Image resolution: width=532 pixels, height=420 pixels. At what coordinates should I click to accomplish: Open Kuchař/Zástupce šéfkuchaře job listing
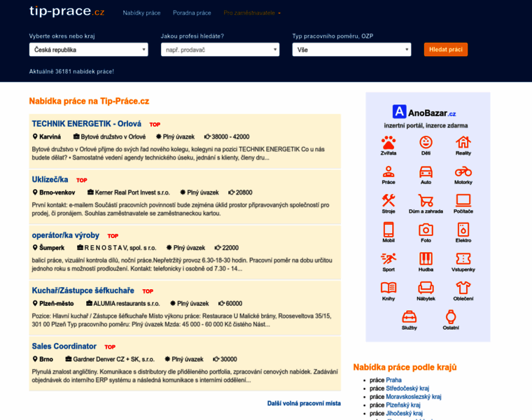[x=83, y=290]
